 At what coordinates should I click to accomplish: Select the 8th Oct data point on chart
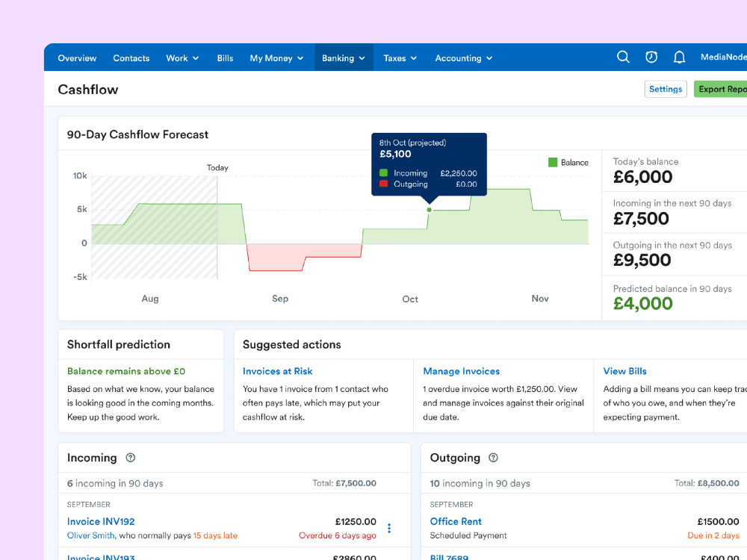coord(429,210)
